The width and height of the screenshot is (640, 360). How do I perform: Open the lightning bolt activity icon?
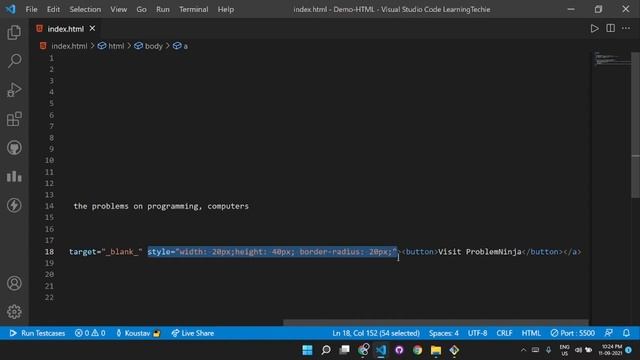(14, 205)
